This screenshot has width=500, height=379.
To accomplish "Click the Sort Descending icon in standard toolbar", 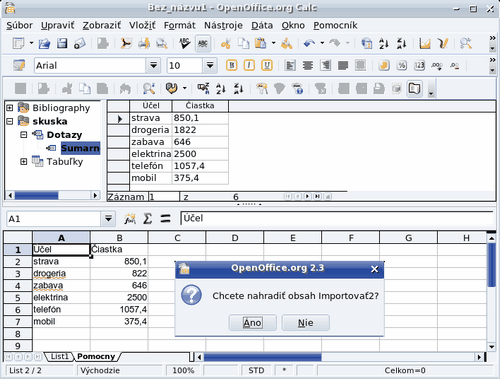I will tap(401, 43).
